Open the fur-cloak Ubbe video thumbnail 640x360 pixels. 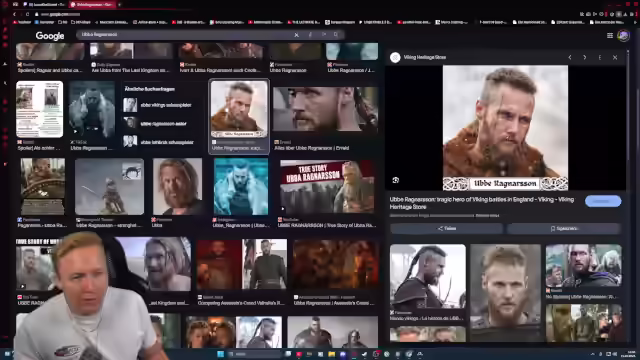pyautogui.click(x=92, y=109)
